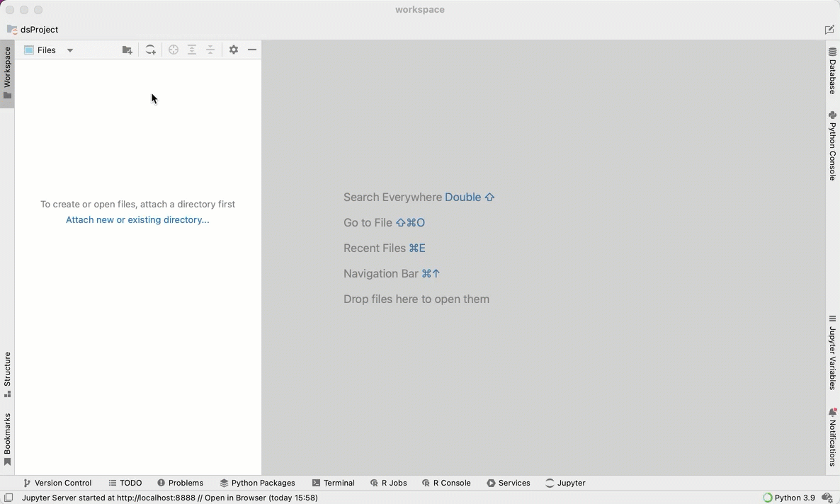This screenshot has height=504, width=840.
Task: Open the Terminal tab
Action: pyautogui.click(x=333, y=483)
